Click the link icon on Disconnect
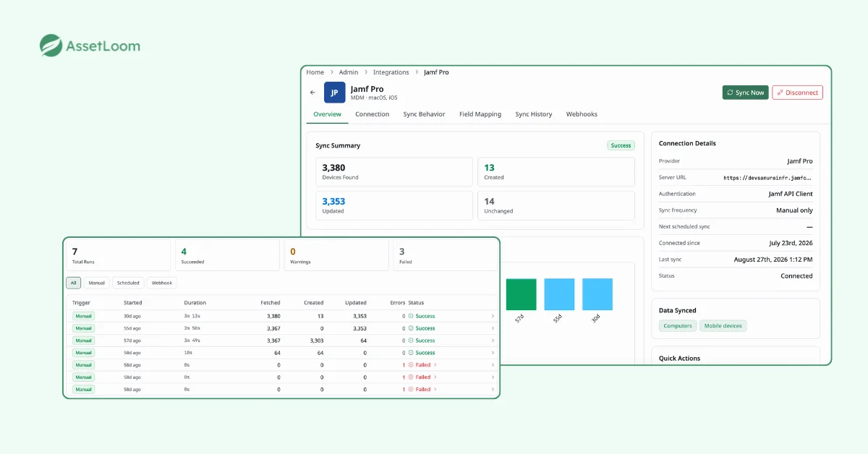The image size is (868, 454). (780, 93)
